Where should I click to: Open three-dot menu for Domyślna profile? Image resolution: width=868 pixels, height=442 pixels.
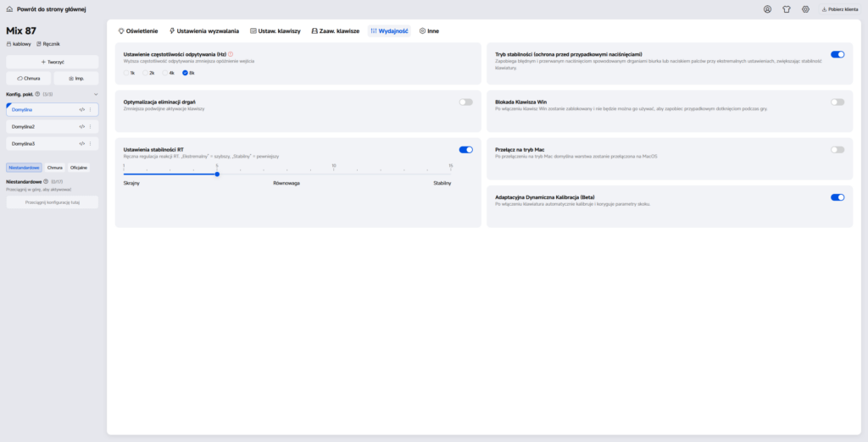(x=91, y=109)
